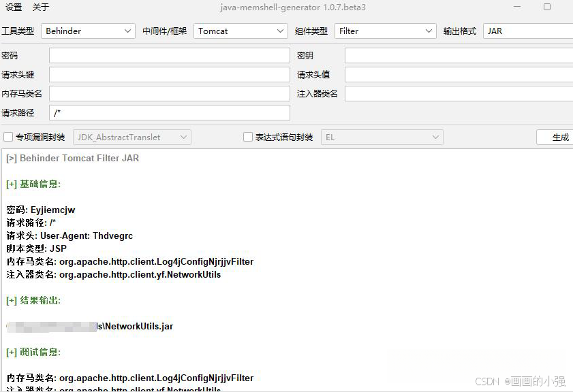Open the 关于 menu
This screenshot has height=392, width=573.
click(x=41, y=7)
